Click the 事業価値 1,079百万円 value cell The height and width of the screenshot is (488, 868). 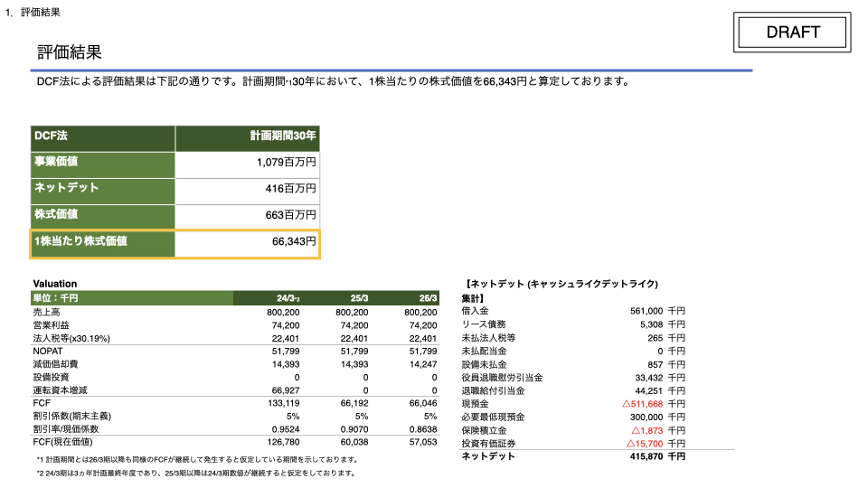248,164
